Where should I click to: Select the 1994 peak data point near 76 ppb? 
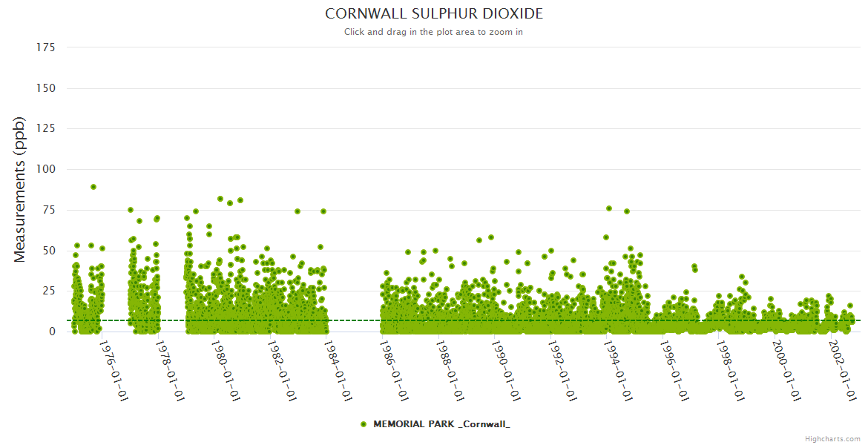(609, 208)
